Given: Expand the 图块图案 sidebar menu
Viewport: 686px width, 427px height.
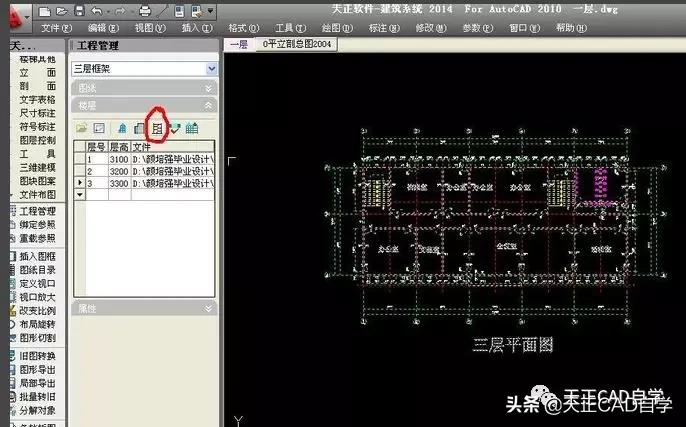Looking at the screenshot, I should 38,181.
